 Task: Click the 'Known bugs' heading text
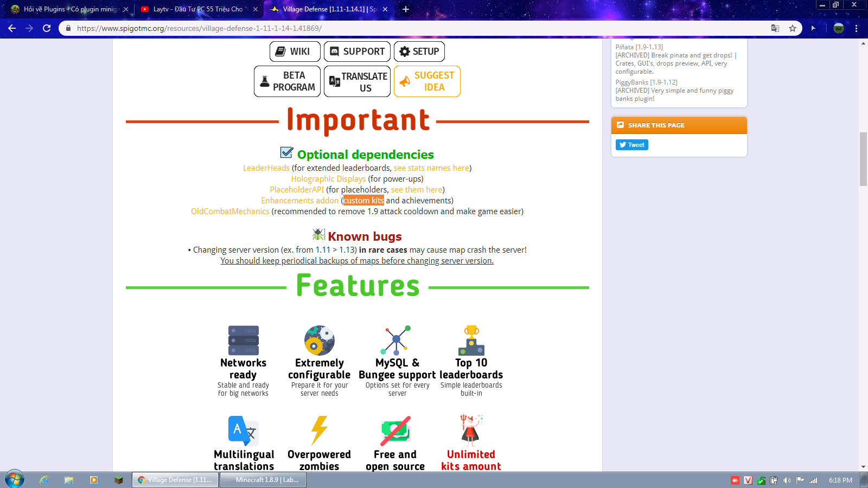(x=365, y=236)
